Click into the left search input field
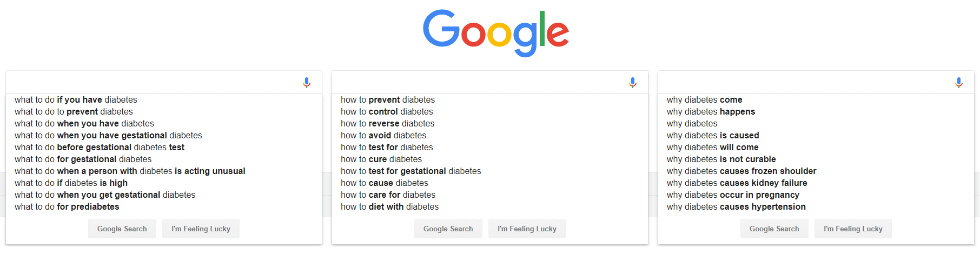This screenshot has height=254, width=980. coord(154,83)
